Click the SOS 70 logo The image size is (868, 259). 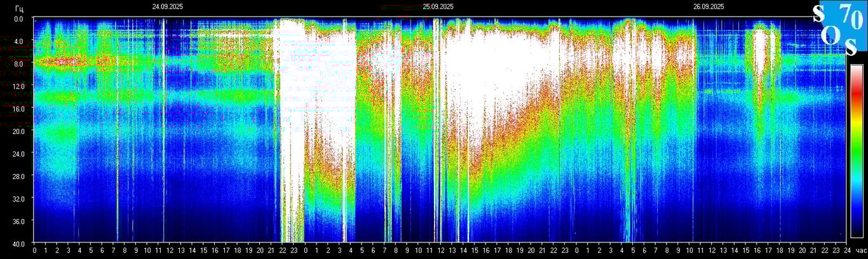[839, 29]
